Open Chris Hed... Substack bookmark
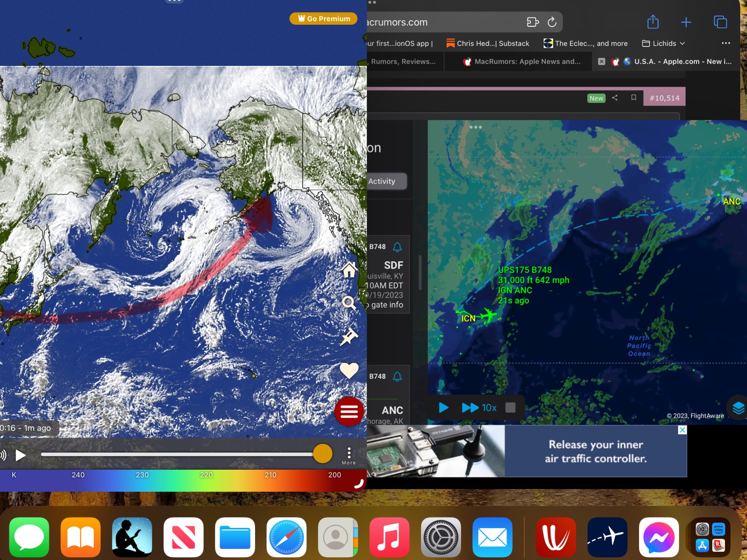747x560 pixels. click(x=488, y=43)
